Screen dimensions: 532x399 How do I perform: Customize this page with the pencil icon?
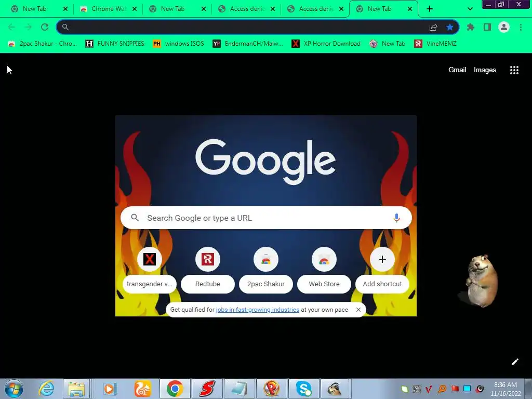point(515,362)
